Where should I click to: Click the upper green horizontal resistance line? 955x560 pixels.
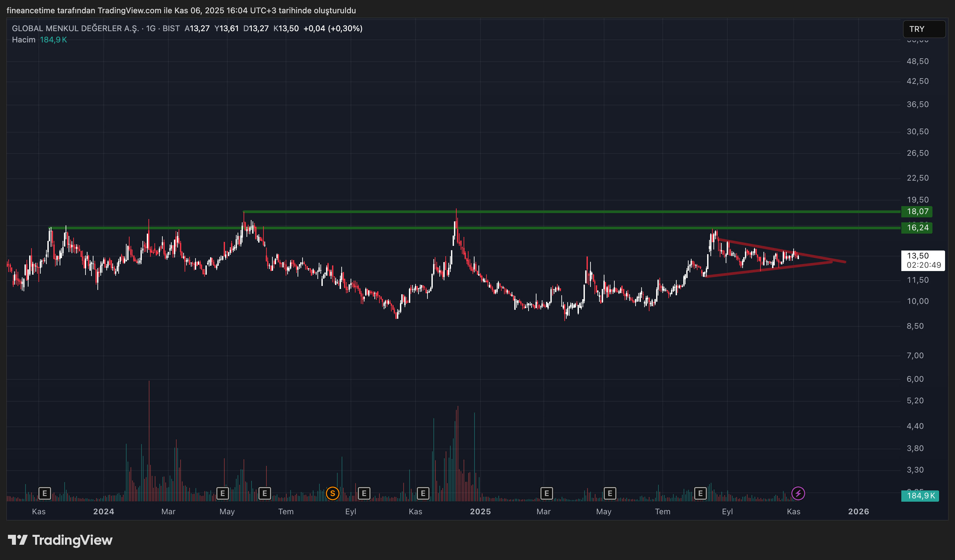568,211
